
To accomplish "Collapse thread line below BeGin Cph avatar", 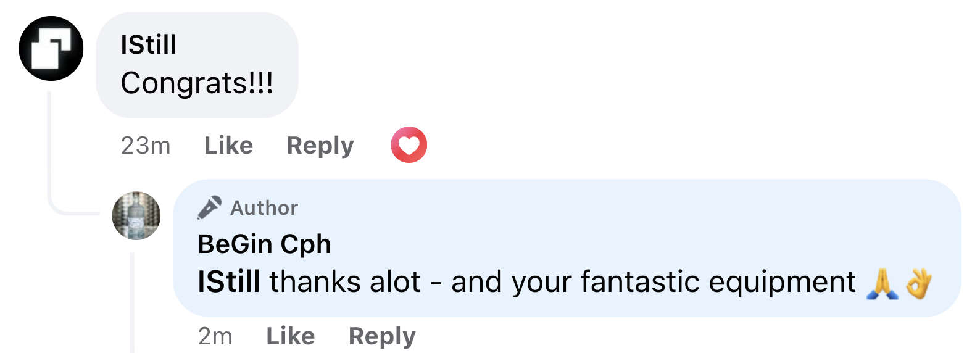I will (x=133, y=302).
